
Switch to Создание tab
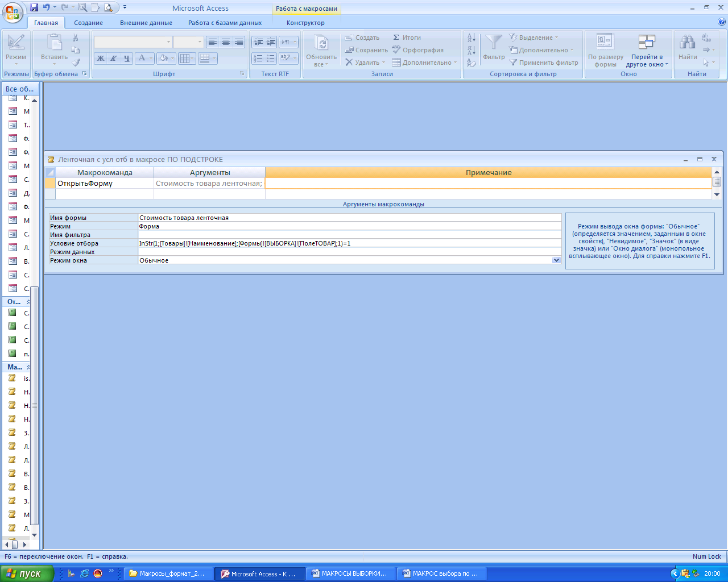[x=88, y=23]
